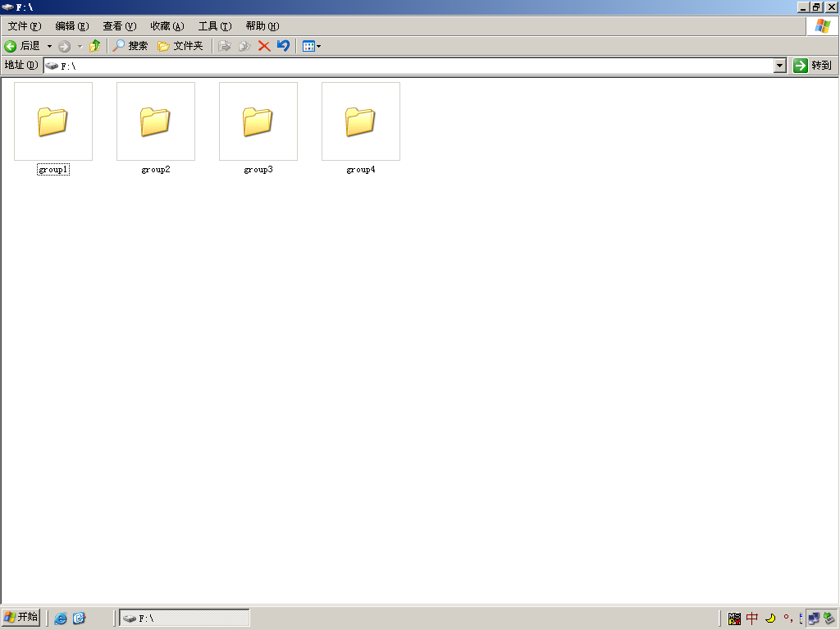The height and width of the screenshot is (630, 840).
Task: Click the group2 folder name label
Action: tap(156, 169)
